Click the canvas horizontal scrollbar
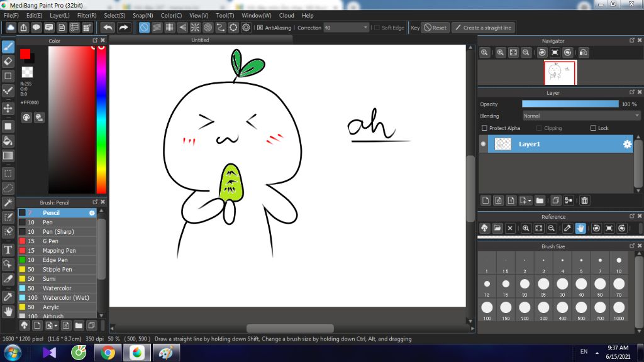Screen dimensions: 644x362 (290, 328)
